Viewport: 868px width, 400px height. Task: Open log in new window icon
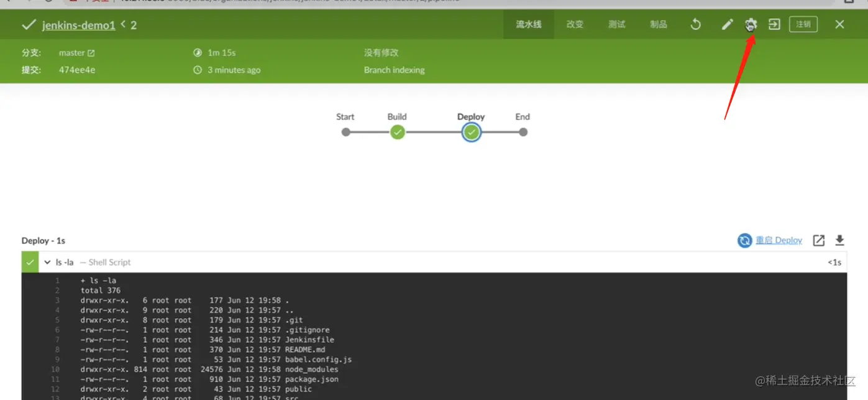[819, 240]
